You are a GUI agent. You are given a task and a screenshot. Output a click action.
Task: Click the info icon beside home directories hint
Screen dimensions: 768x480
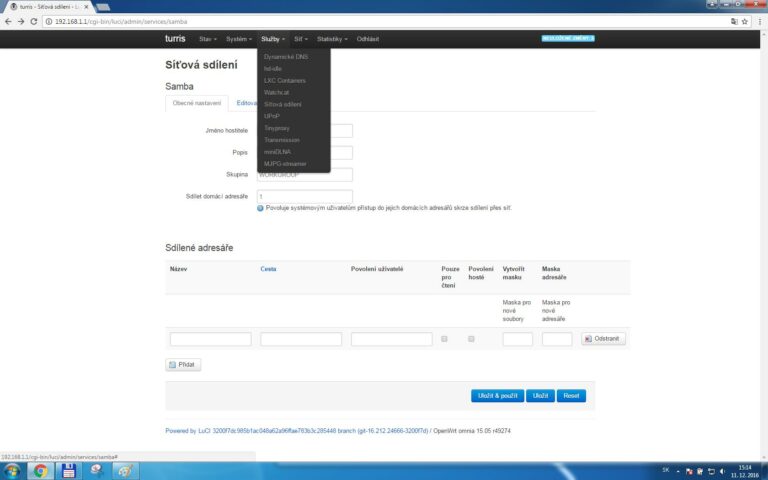tap(260, 208)
